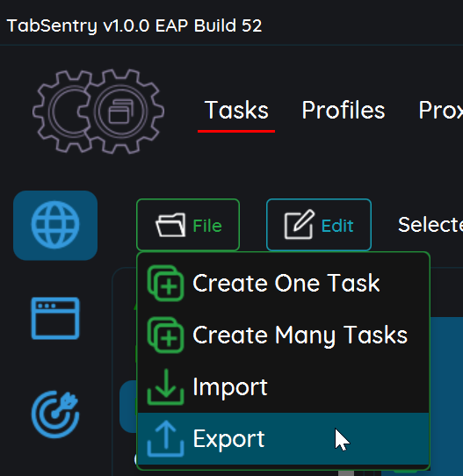The width and height of the screenshot is (463, 476).
Task: Select the browser window sidebar icon
Action: pyautogui.click(x=55, y=318)
